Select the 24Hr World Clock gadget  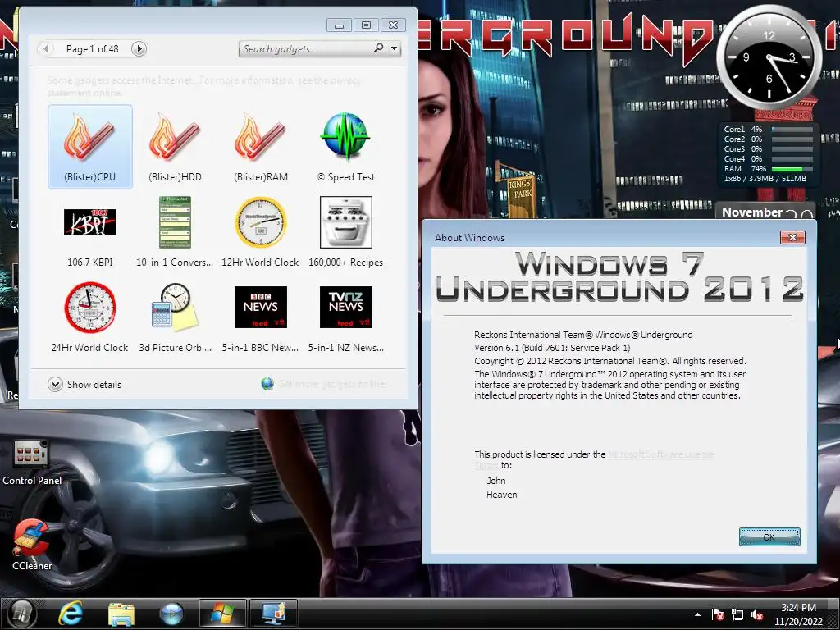tap(90, 317)
